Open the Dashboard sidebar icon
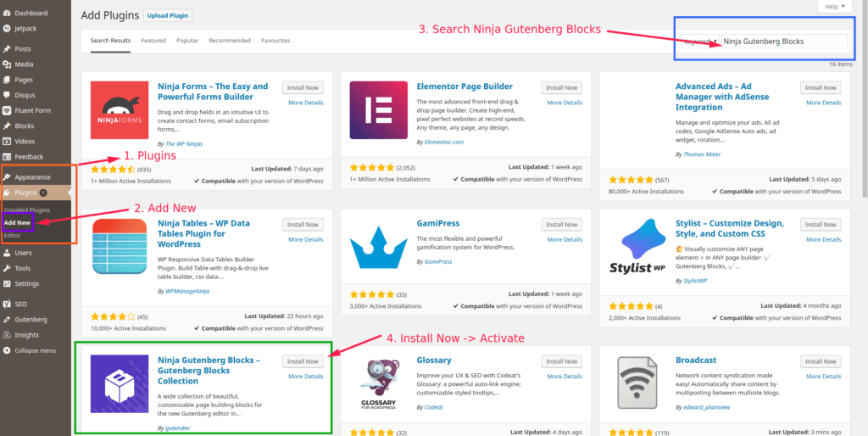This screenshot has height=436, width=868. pyautogui.click(x=7, y=13)
